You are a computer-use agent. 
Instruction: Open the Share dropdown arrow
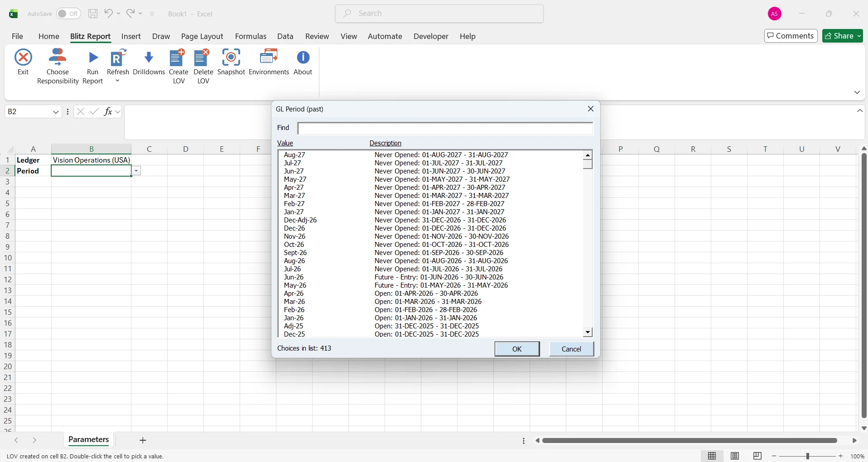[x=859, y=36]
